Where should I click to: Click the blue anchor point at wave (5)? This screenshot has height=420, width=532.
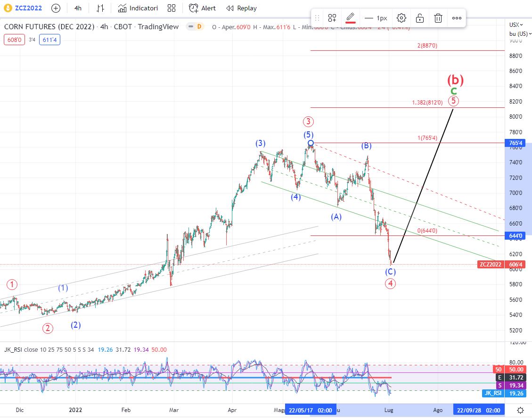coord(311,143)
